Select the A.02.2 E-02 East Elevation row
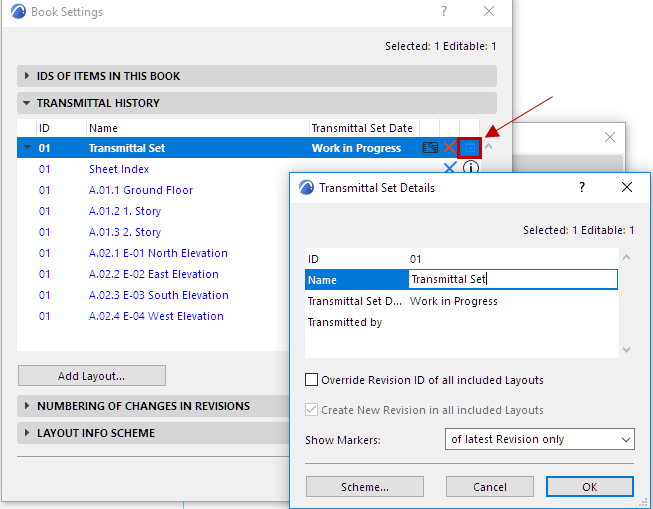 (x=153, y=274)
